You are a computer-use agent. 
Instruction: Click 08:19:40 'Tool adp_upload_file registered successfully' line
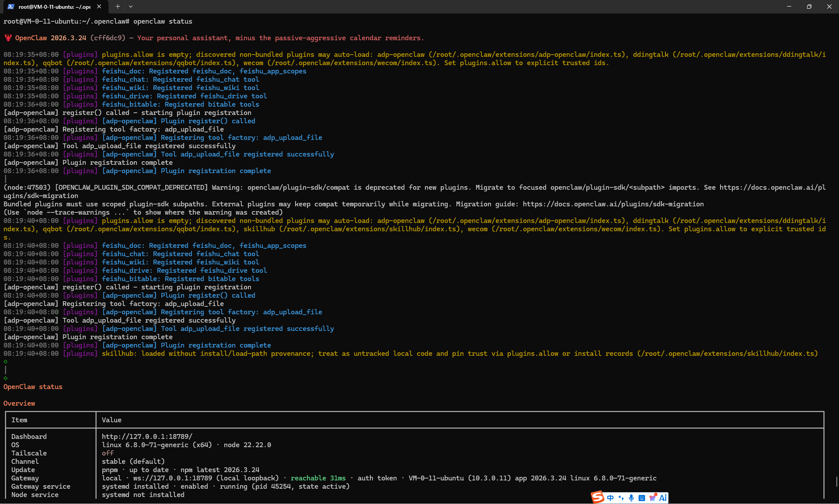coord(169,329)
